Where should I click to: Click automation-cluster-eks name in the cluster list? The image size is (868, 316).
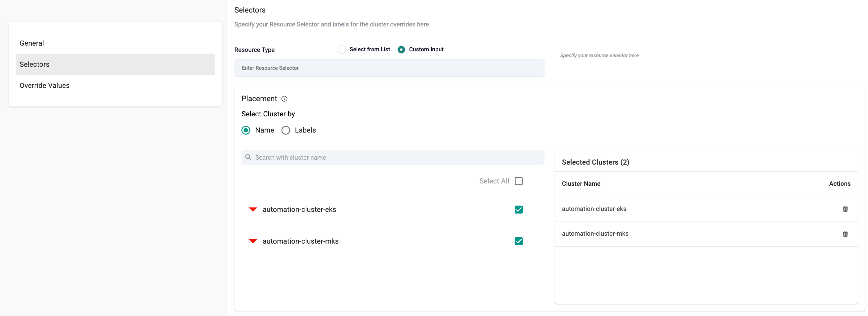tap(299, 210)
